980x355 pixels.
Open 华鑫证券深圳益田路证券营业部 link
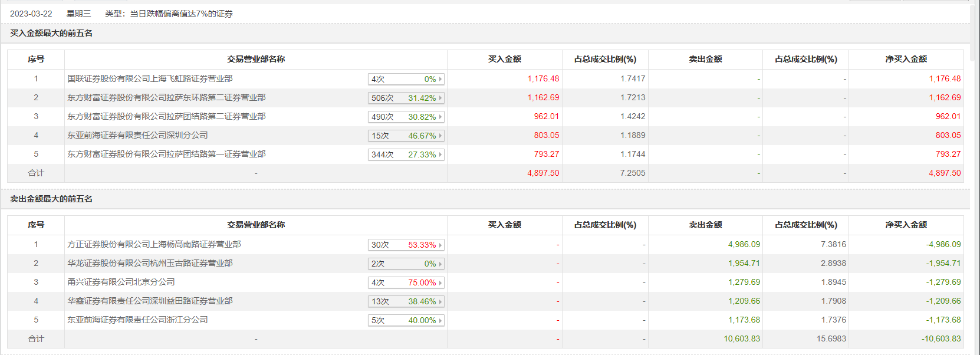(150, 301)
